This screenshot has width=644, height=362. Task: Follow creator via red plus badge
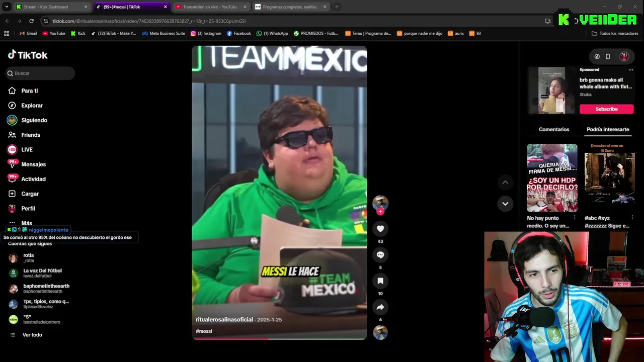(x=380, y=212)
